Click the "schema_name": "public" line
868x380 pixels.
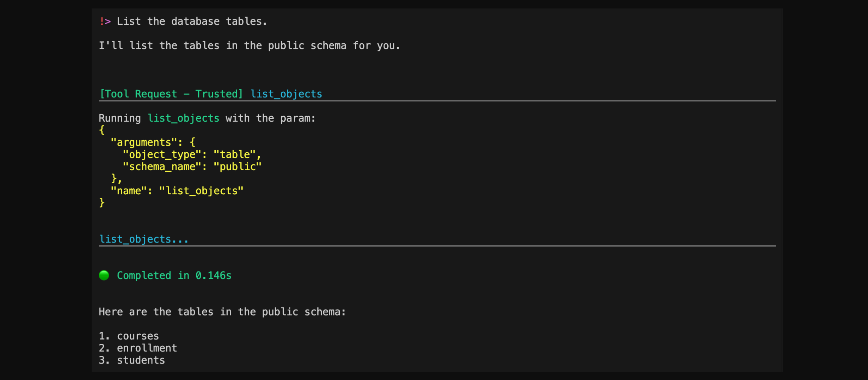coord(192,166)
